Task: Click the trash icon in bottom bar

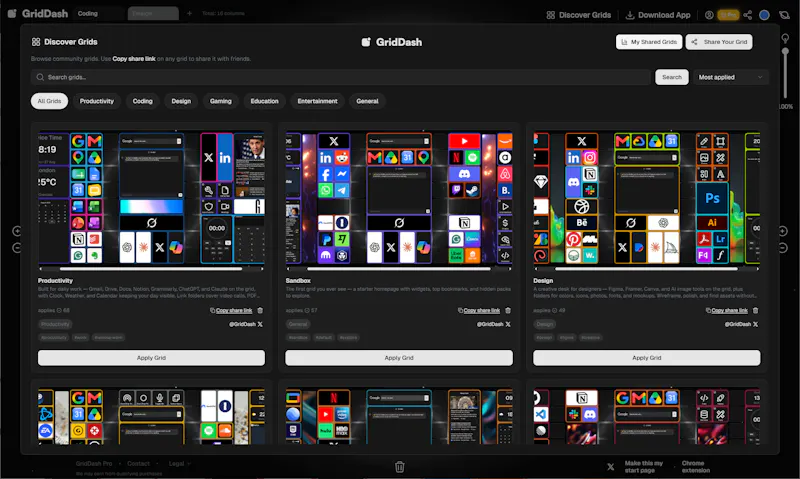Action: 399,466
